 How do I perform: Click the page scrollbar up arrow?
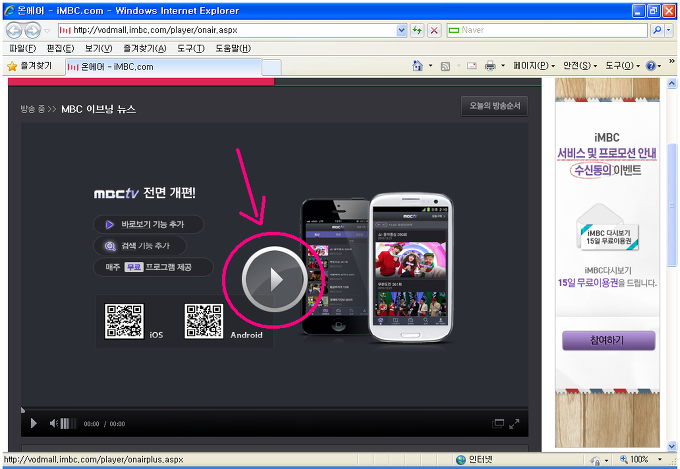point(672,83)
